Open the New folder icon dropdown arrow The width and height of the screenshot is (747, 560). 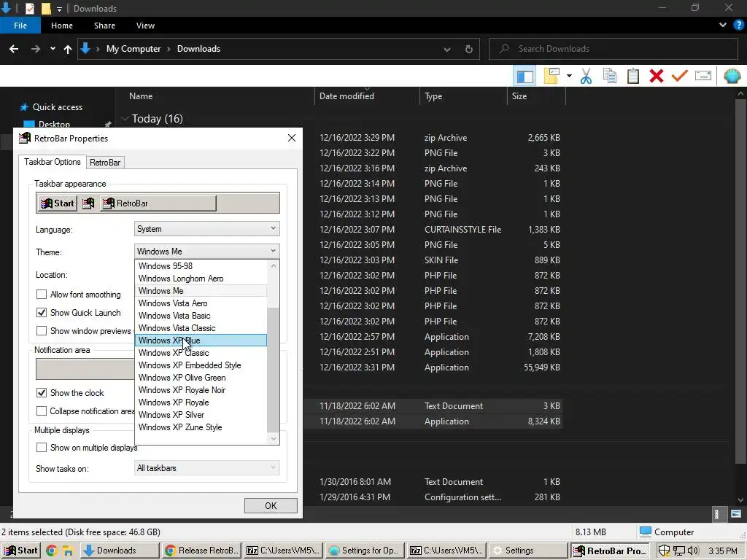(x=569, y=76)
